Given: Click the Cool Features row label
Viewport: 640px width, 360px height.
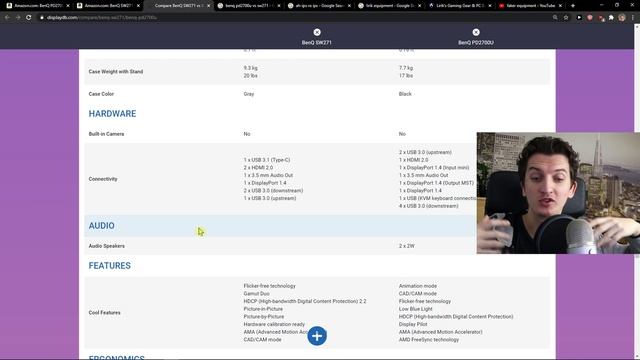Looking at the screenshot, I should pyautogui.click(x=104, y=313).
